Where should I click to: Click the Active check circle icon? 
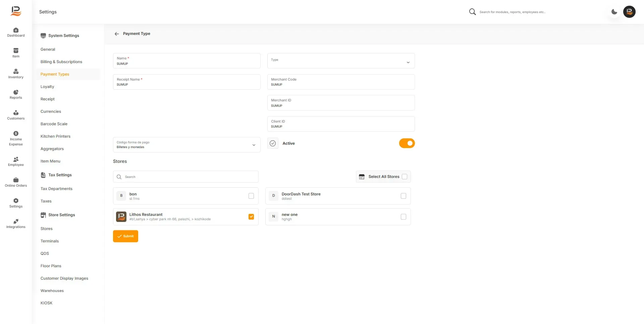click(273, 143)
